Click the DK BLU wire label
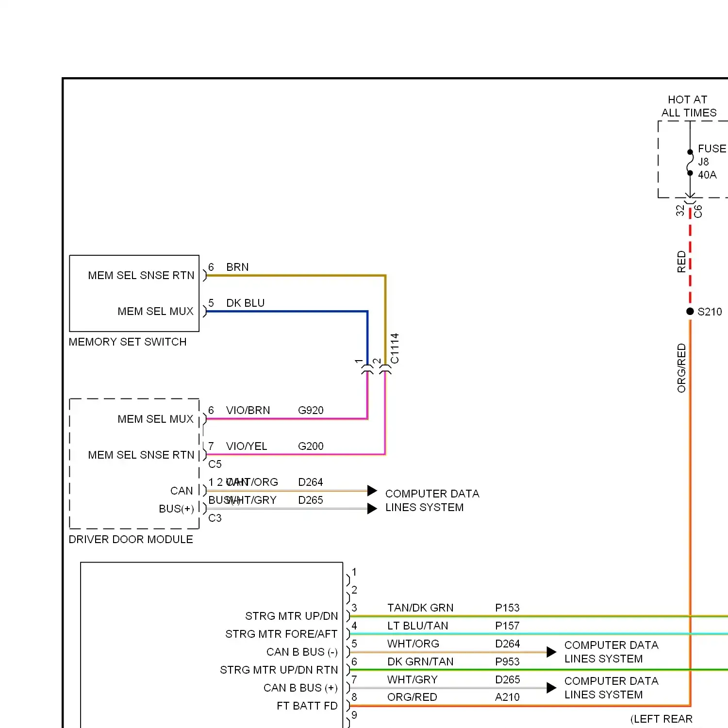728x728 pixels. pyautogui.click(x=245, y=303)
